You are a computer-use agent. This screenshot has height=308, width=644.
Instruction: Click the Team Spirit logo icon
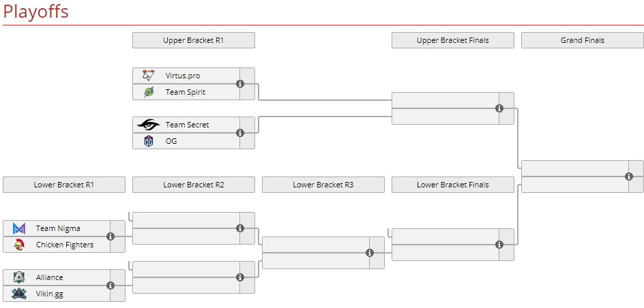click(149, 92)
